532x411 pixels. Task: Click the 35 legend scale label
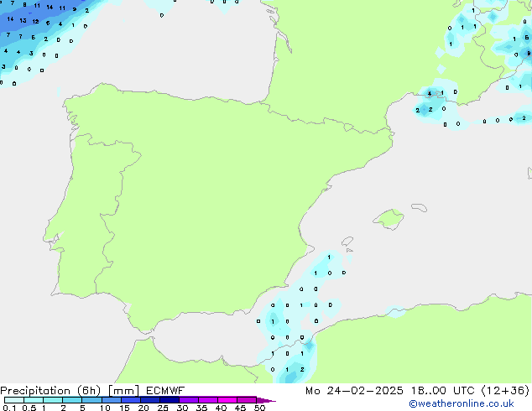coord(201,408)
